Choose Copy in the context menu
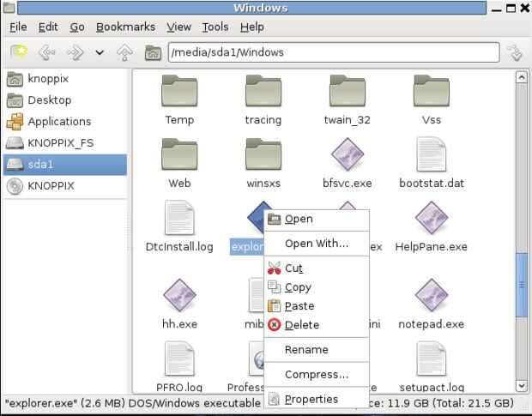 [x=317, y=287]
